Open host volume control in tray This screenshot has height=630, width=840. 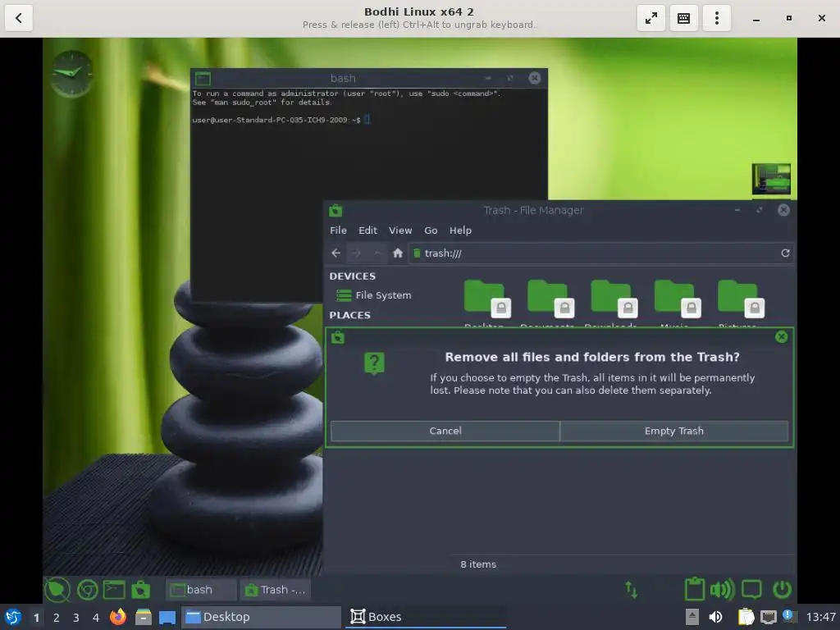pos(715,617)
